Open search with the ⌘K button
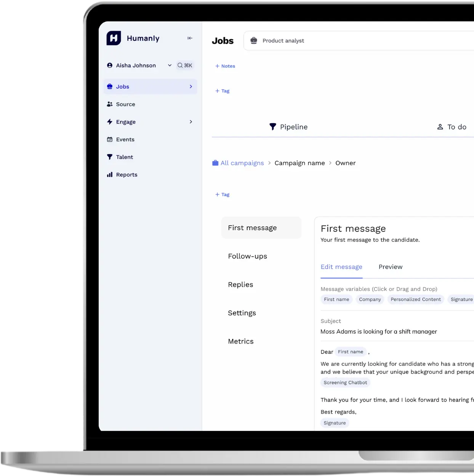The image size is (474, 476). [185, 66]
